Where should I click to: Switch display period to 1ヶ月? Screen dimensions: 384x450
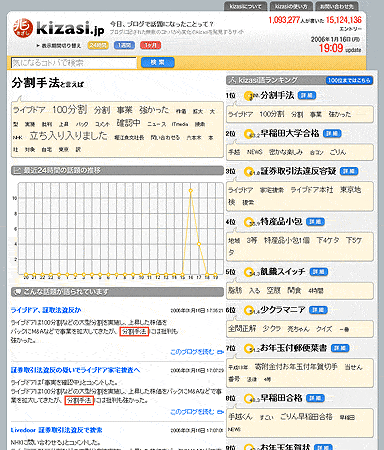click(150, 45)
